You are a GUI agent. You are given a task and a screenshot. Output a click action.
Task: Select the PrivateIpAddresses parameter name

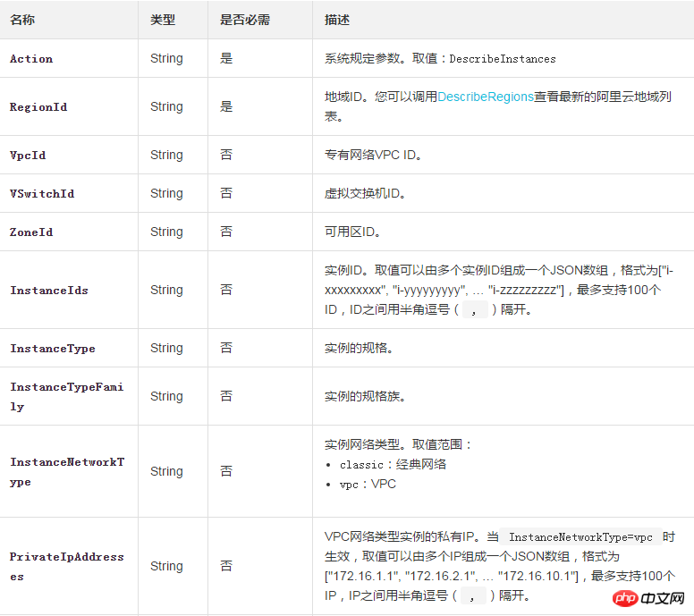67,567
